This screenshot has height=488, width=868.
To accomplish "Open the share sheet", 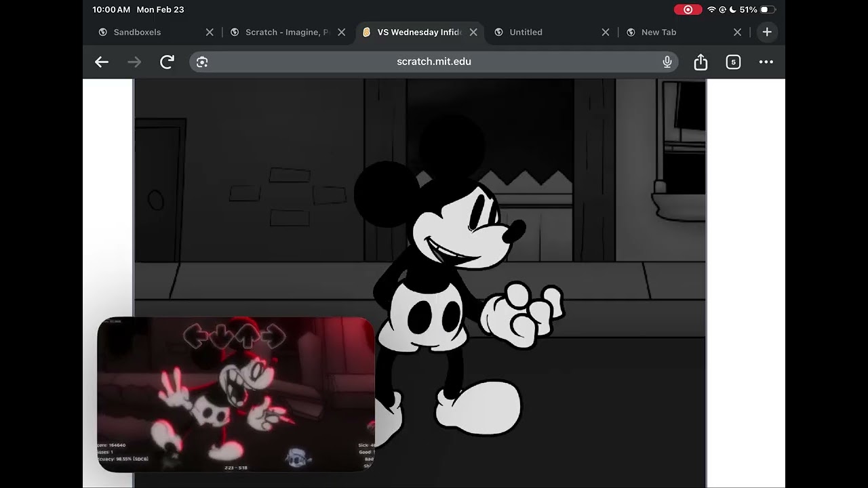I will point(701,62).
